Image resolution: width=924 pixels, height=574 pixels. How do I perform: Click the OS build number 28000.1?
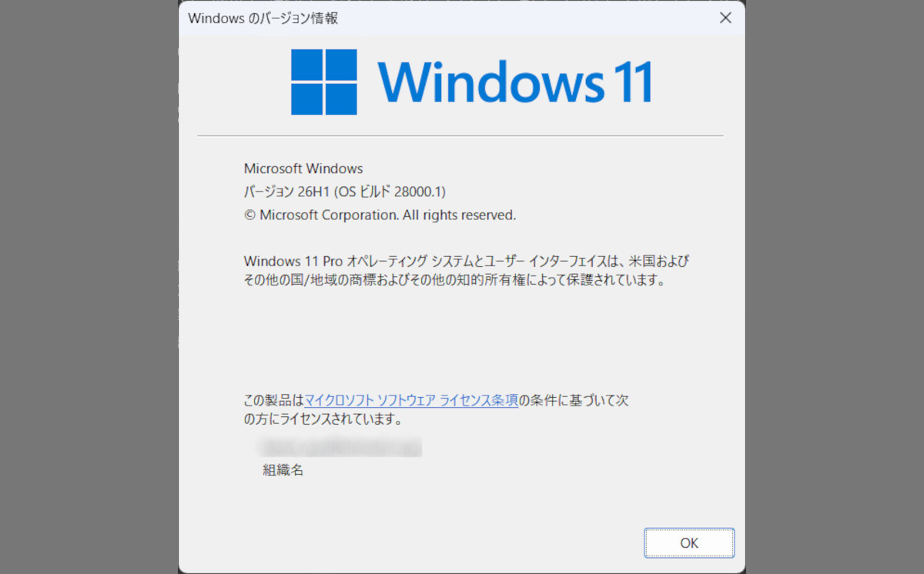[420, 192]
